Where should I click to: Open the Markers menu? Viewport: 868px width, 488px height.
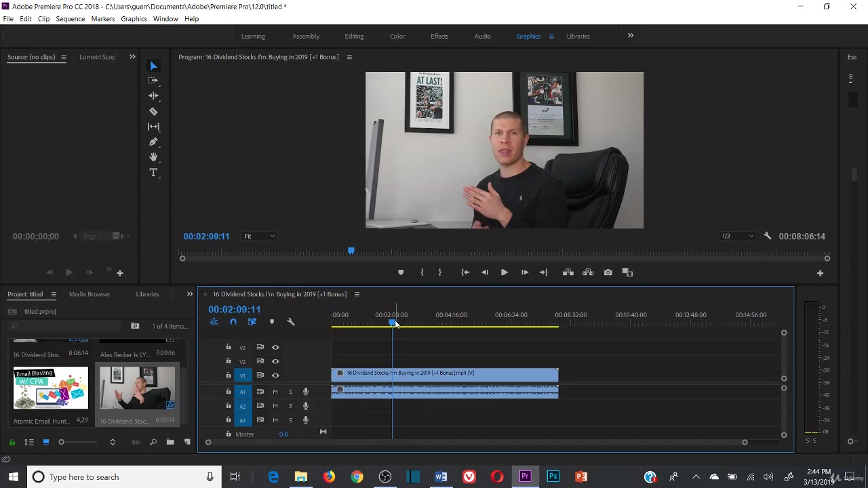tap(103, 19)
